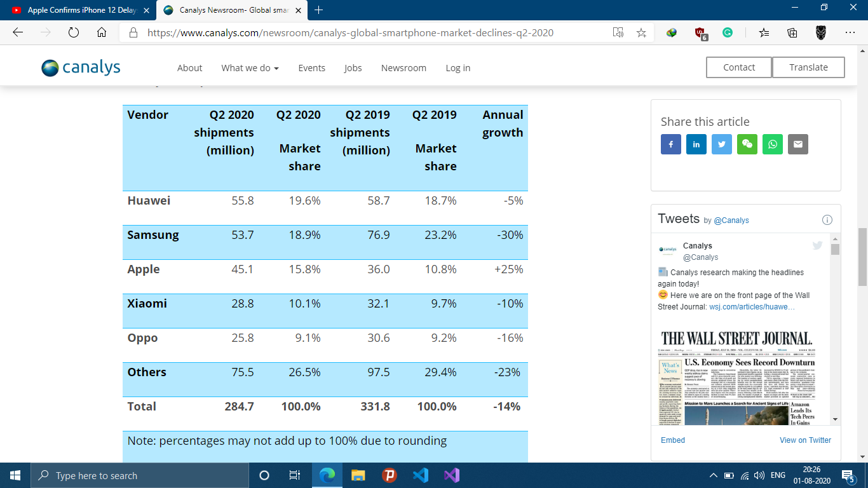
Task: Share the article through WeChat
Action: (x=747, y=144)
